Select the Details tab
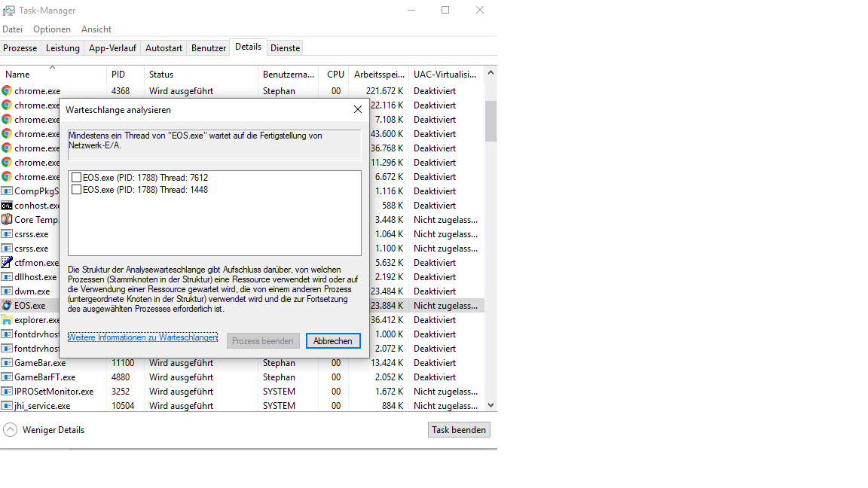The width and height of the screenshot is (868, 488). (x=248, y=47)
